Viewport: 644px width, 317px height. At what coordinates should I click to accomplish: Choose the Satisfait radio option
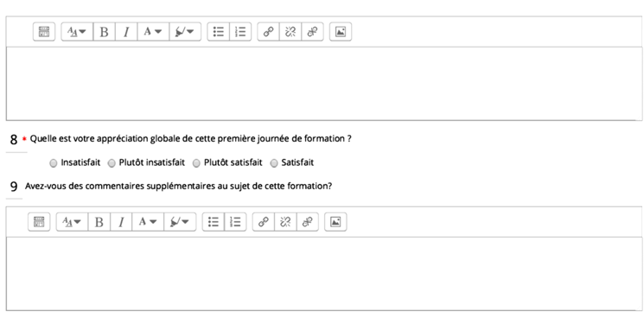click(x=274, y=163)
